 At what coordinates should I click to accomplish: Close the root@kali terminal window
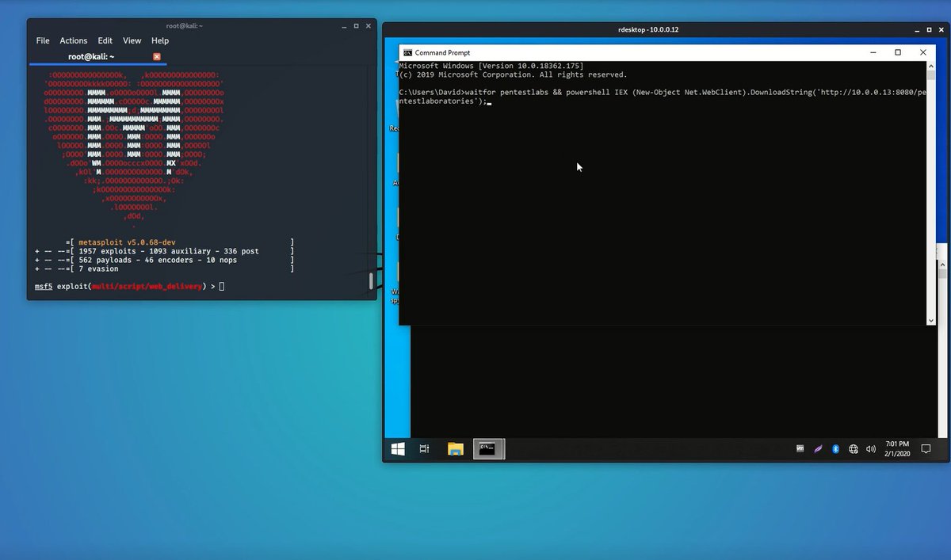pyautogui.click(x=369, y=26)
